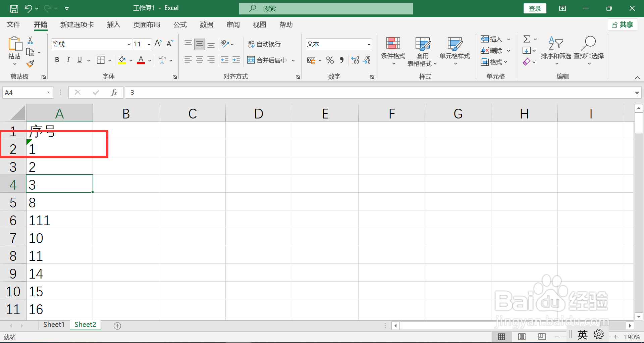Undo the last action
The height and width of the screenshot is (343, 644).
(x=29, y=8)
